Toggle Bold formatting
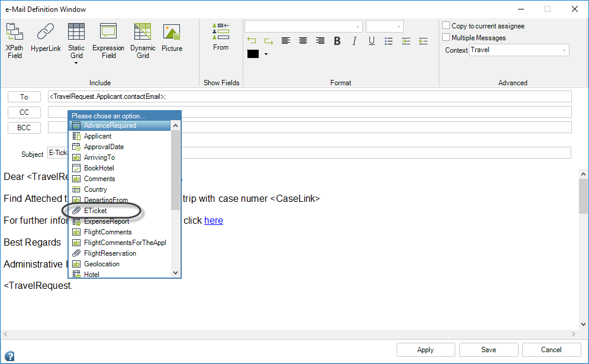Viewport: 589px width, 364px height. click(x=337, y=41)
